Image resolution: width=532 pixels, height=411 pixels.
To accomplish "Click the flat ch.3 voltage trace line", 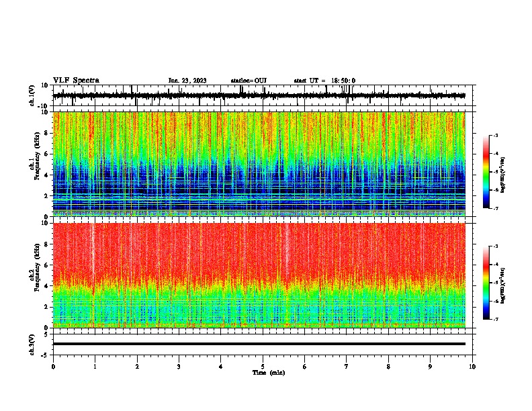I will coord(259,344).
